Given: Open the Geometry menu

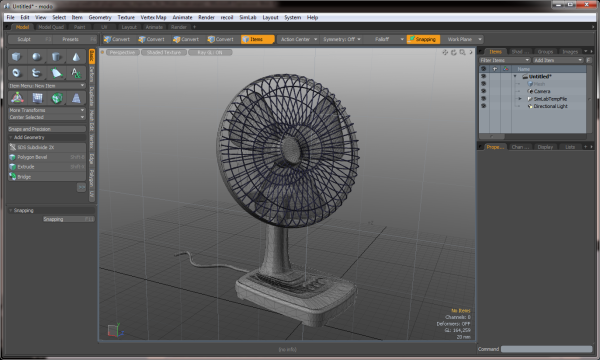Looking at the screenshot, I should (x=100, y=17).
